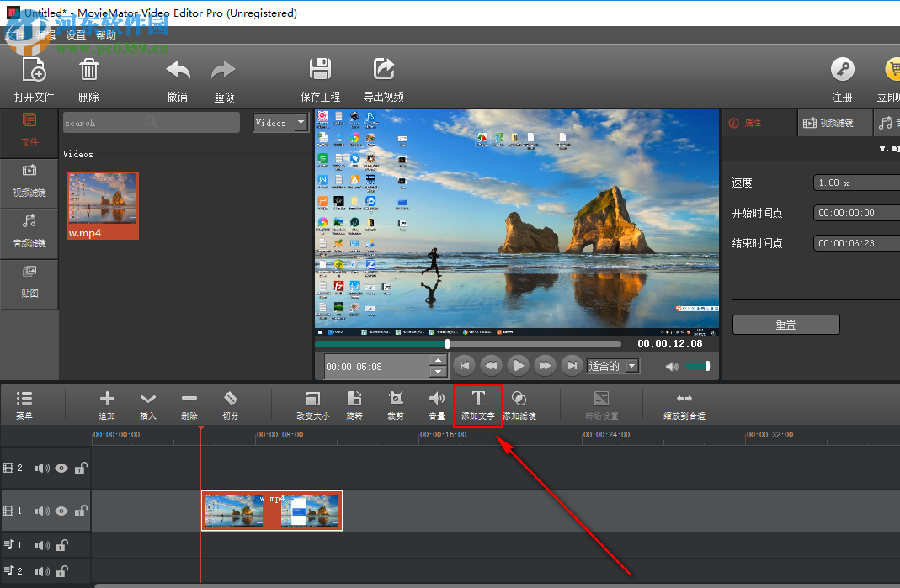Mute video track 1 with speaker icon

[42, 511]
